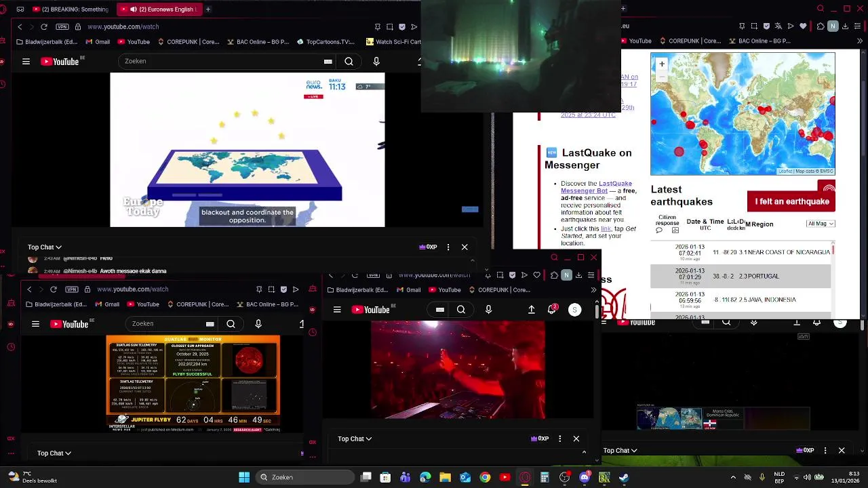Open weather widget showing 7°C

coord(31,477)
